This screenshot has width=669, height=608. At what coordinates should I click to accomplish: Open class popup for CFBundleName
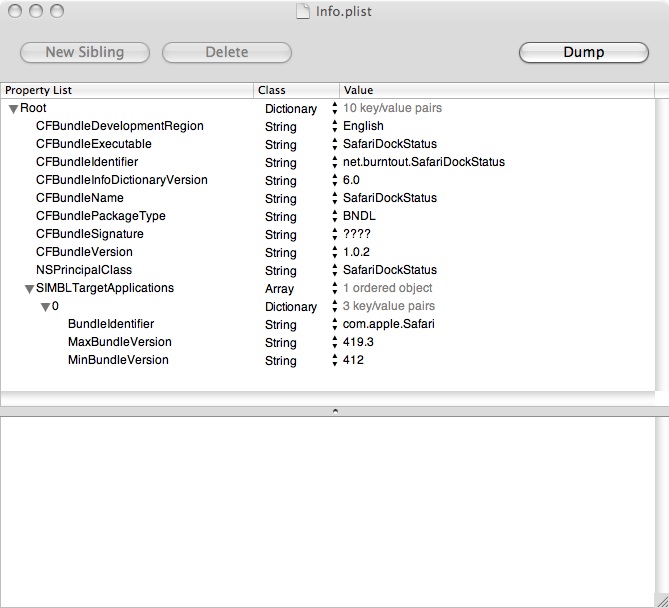pos(334,198)
